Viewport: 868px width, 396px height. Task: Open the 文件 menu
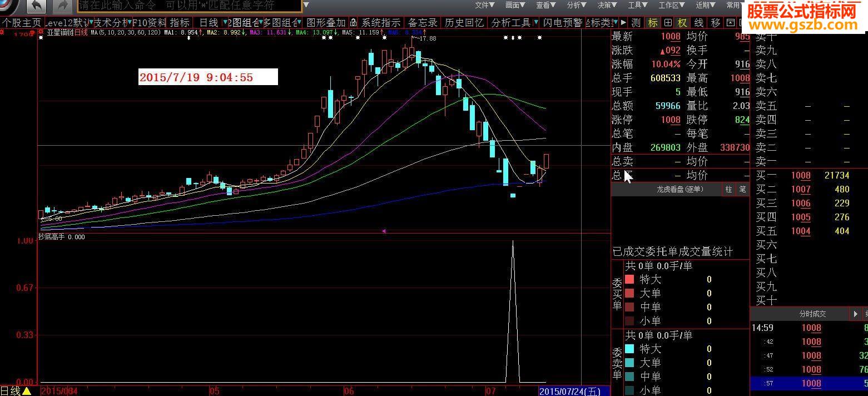(x=484, y=5)
